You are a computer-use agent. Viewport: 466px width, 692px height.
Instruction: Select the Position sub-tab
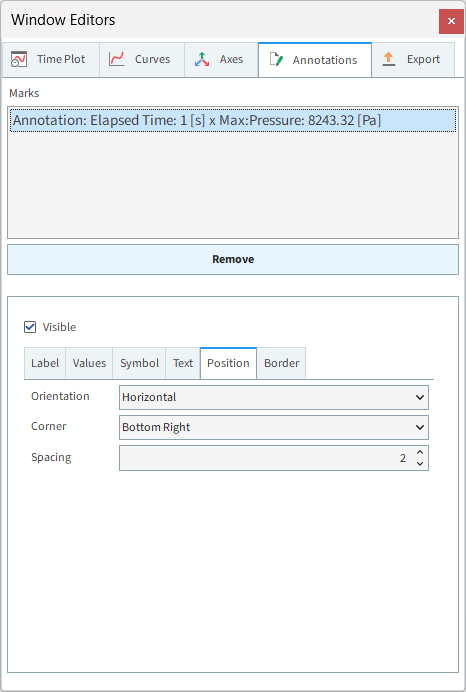(x=228, y=363)
